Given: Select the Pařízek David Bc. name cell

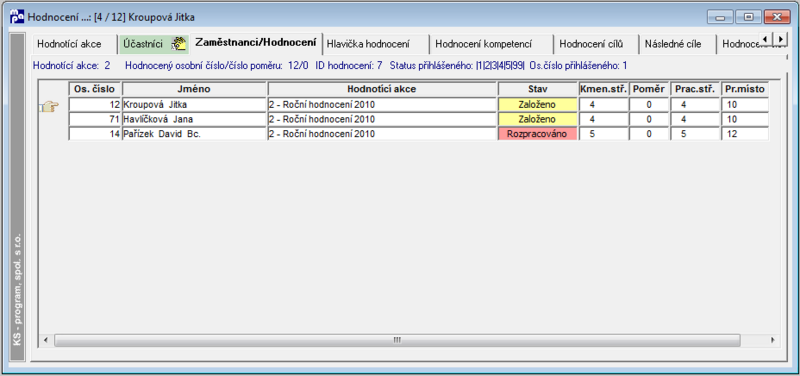Looking at the screenshot, I should pos(194,134).
